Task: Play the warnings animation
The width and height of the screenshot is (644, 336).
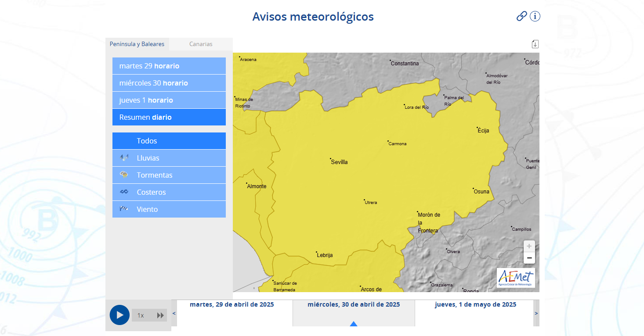Action: pos(119,315)
